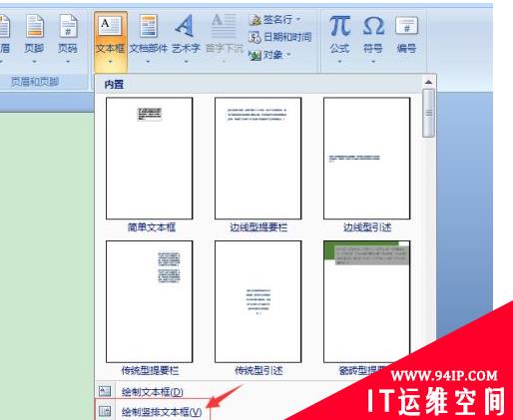Click the 页脚 footer icon
513x420 pixels.
coord(35,26)
